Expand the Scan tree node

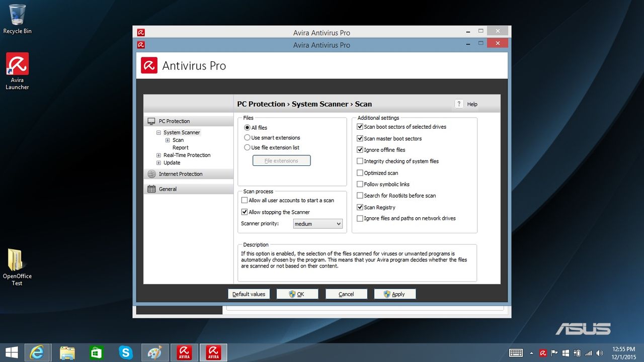coord(168,140)
